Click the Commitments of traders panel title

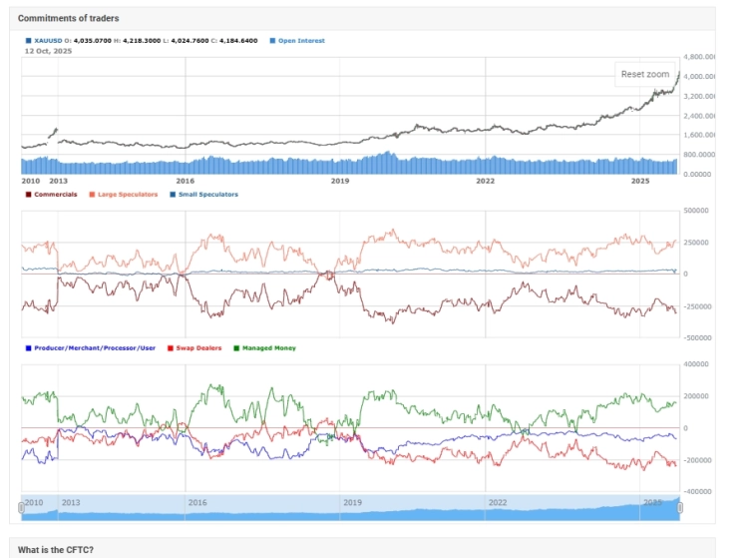click(x=68, y=18)
